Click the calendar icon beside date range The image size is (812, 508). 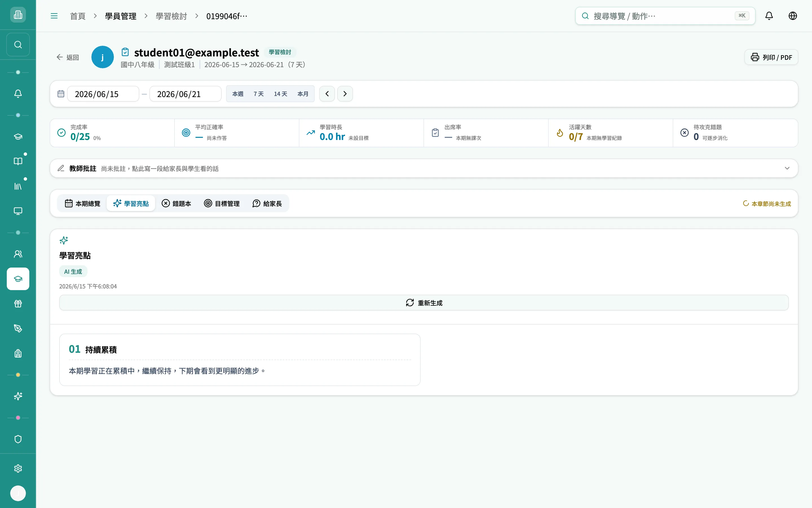(61, 94)
